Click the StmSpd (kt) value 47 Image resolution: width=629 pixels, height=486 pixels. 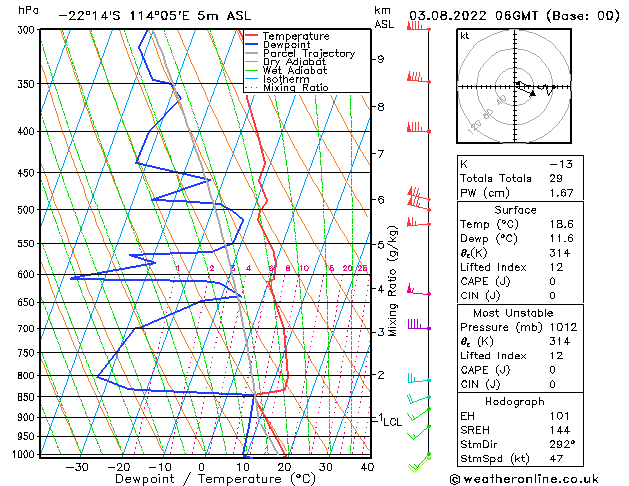coord(556,459)
